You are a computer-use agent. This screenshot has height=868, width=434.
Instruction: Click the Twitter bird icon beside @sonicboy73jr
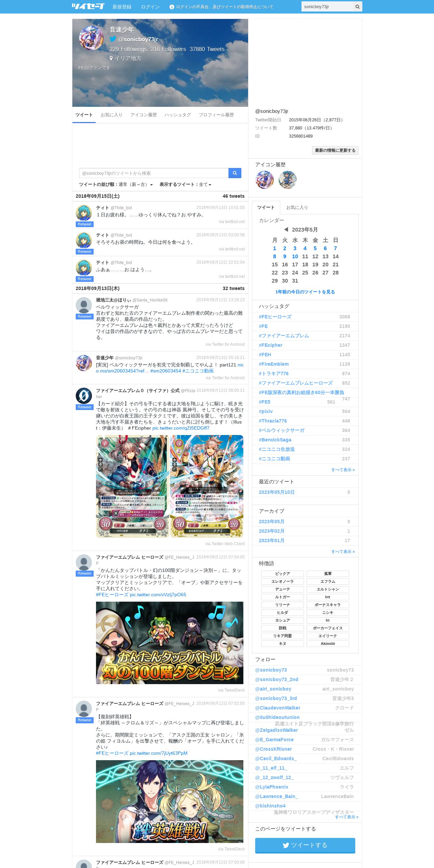point(113,39)
